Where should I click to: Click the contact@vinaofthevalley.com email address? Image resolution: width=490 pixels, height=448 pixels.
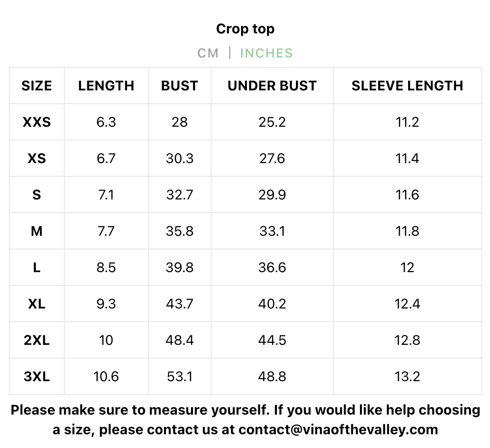[338, 430]
